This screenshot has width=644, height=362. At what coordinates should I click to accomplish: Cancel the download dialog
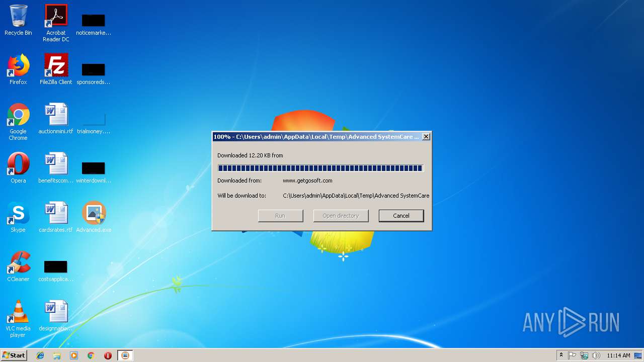pyautogui.click(x=401, y=216)
